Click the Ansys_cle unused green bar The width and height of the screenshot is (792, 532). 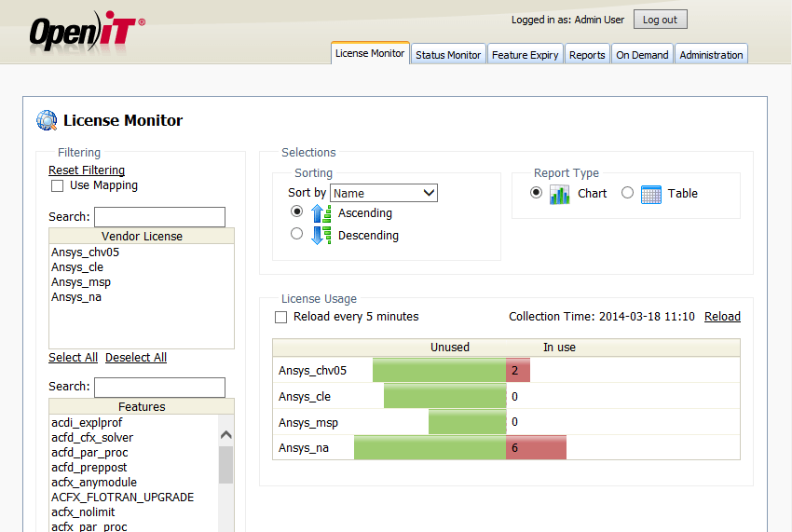[x=445, y=396]
